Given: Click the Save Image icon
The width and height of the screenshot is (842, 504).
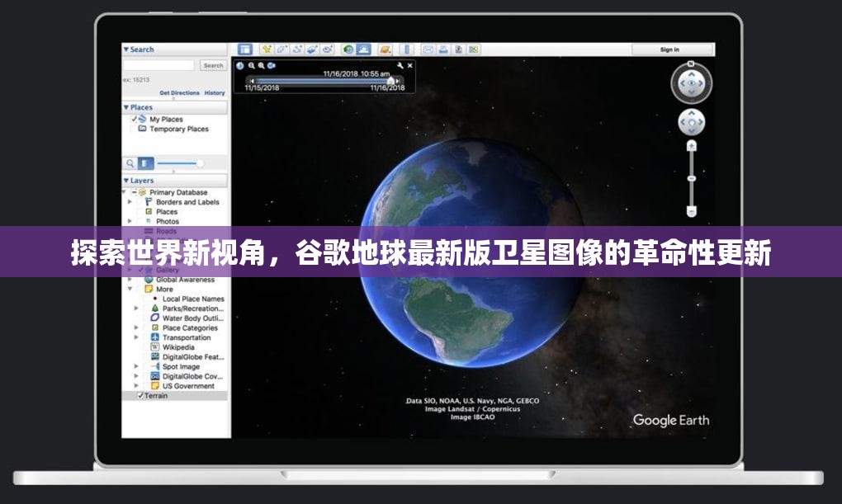Looking at the screenshot, I should (x=458, y=49).
